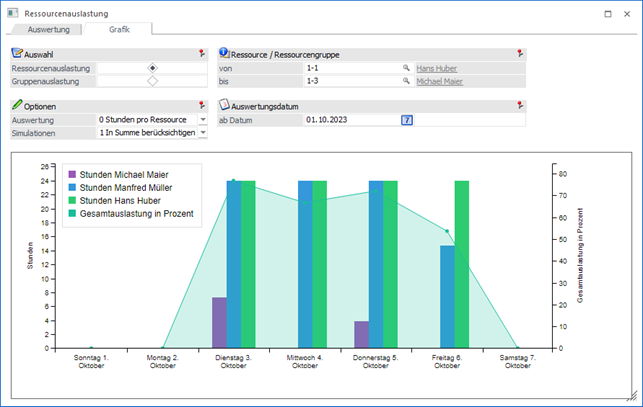Expand the Simulationen dropdown
The width and height of the screenshot is (643, 407).
coord(203,132)
